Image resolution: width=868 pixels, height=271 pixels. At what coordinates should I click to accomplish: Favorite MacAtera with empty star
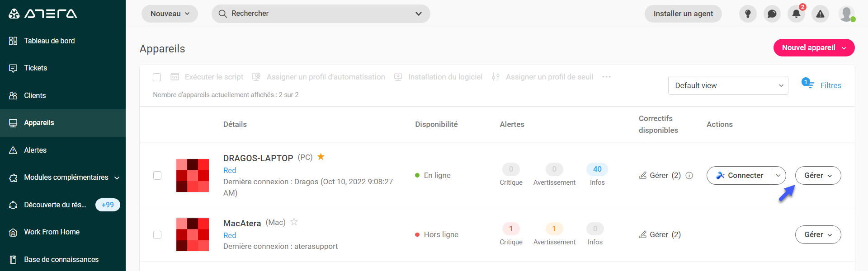click(294, 222)
